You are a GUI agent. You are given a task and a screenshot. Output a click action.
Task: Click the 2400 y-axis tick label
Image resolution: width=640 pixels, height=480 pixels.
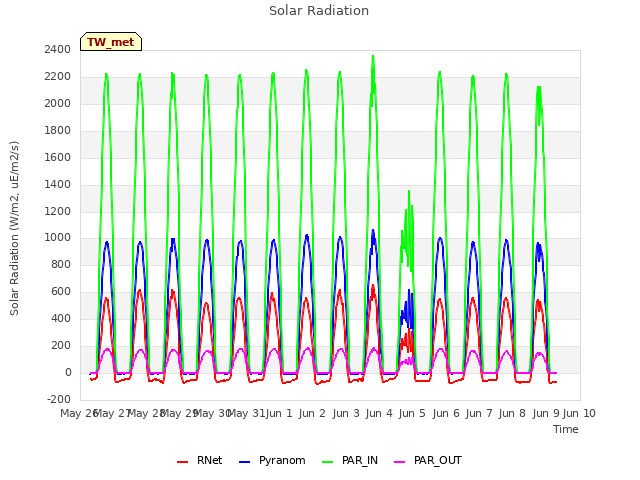(x=58, y=49)
